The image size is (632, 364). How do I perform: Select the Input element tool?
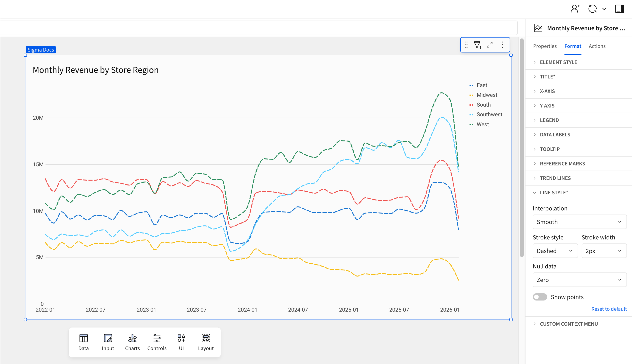pos(108,342)
